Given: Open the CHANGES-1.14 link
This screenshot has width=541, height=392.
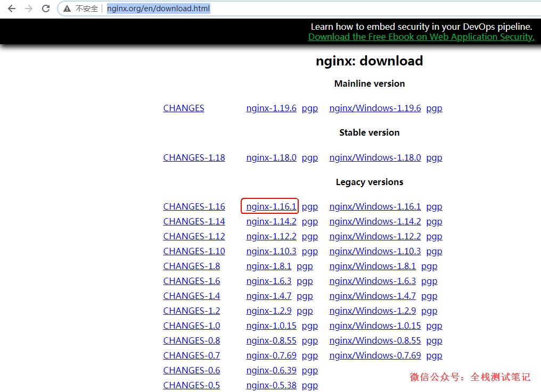Looking at the screenshot, I should pos(194,221).
